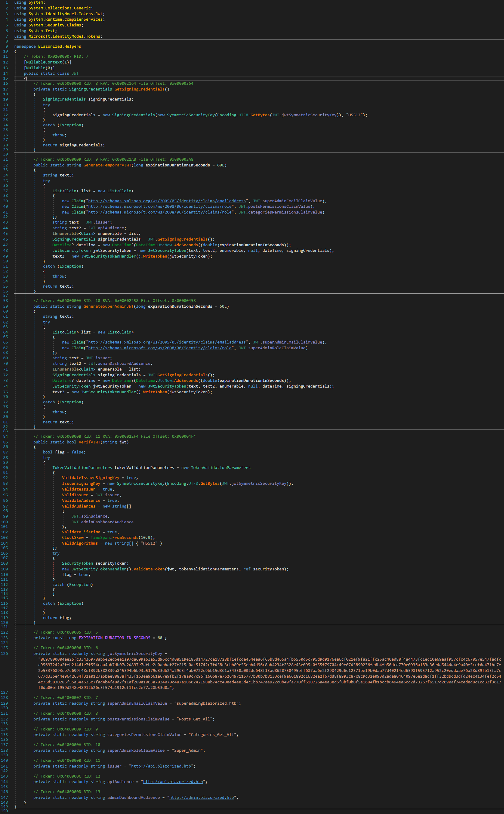This screenshot has height=814, width=504.
Task: Click apiAudience field name on line 144
Action: click(120, 781)
